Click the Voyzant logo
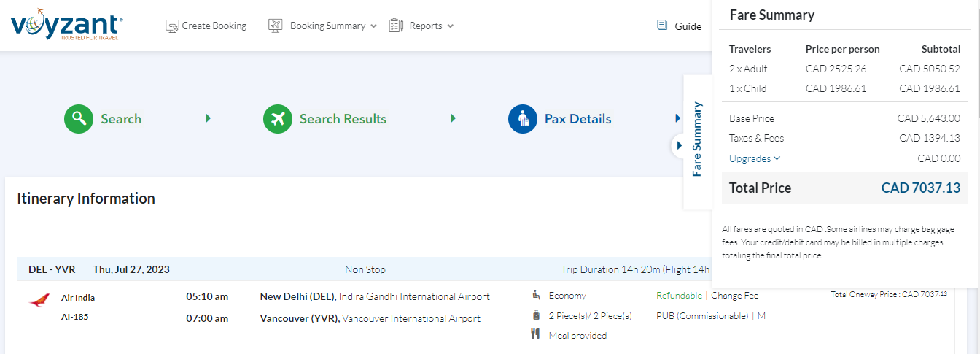The width and height of the screenshot is (980, 354). (66, 26)
